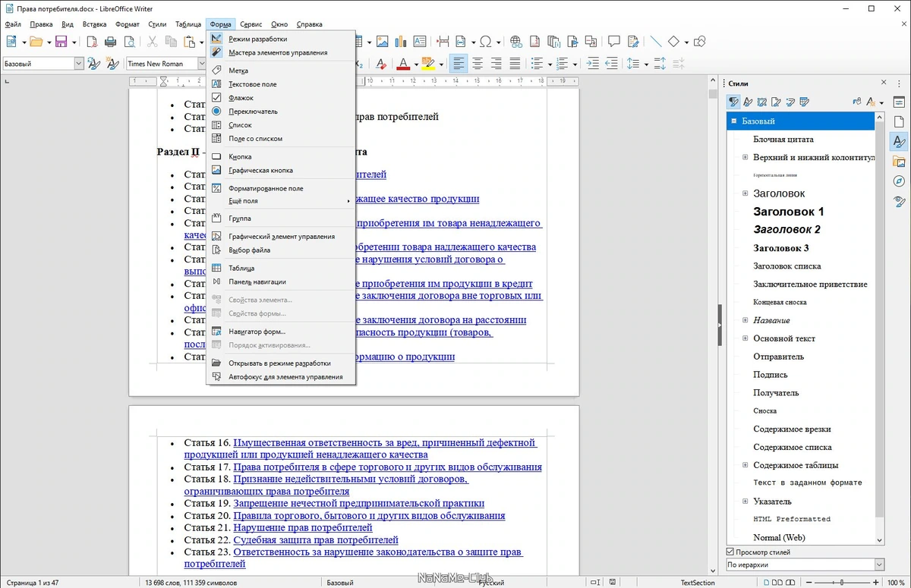Click Fill format mode icon in Styles
The width and height of the screenshot is (911, 588).
[x=857, y=102]
